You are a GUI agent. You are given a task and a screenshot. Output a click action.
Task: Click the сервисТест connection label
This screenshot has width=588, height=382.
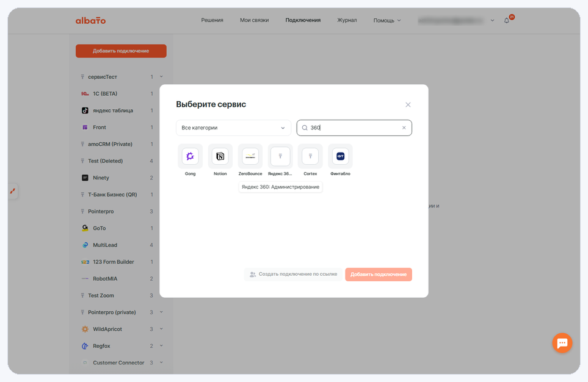point(103,77)
